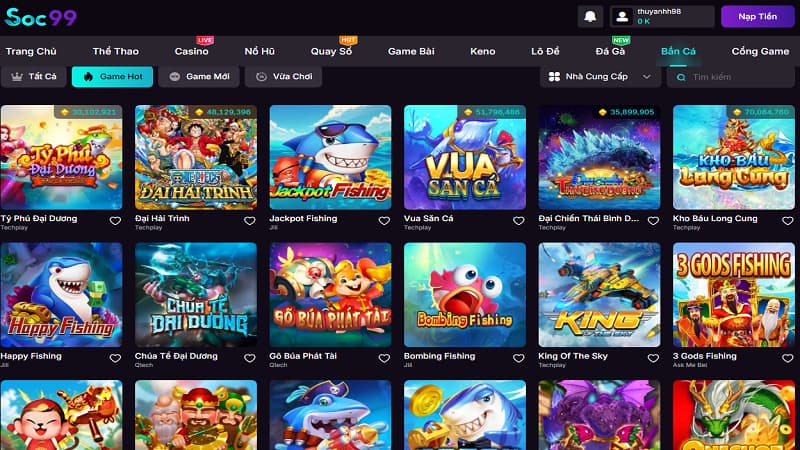Expand the Nhà Cung Cấp dropdown
This screenshot has height=450, width=800.
601,77
